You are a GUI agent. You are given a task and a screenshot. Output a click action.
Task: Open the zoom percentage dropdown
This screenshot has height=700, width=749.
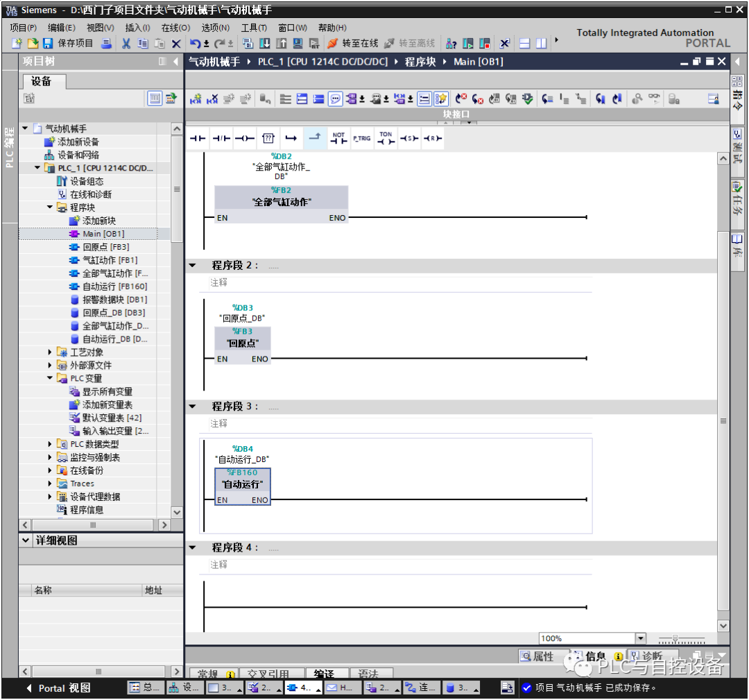pos(641,638)
